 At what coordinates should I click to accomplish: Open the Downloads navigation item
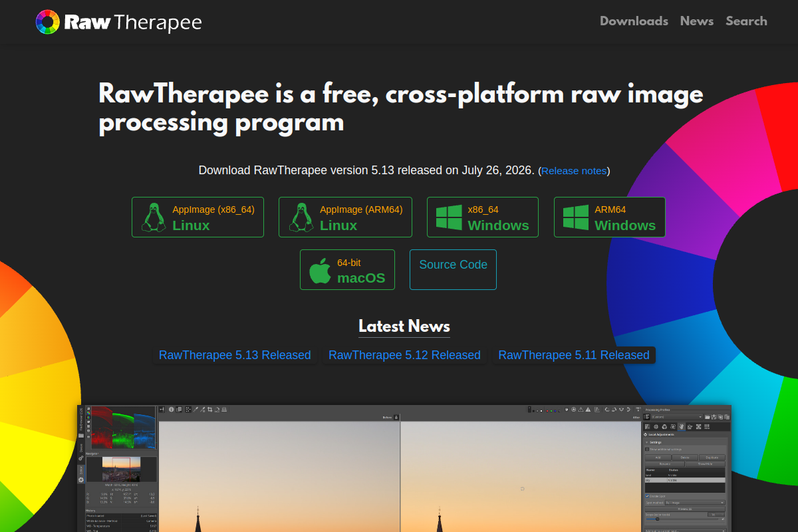tap(634, 21)
